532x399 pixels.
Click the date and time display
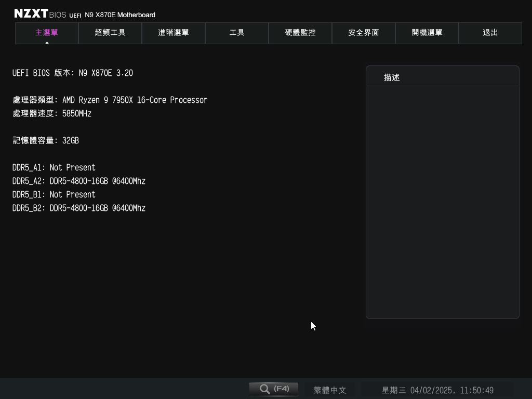pyautogui.click(x=437, y=390)
